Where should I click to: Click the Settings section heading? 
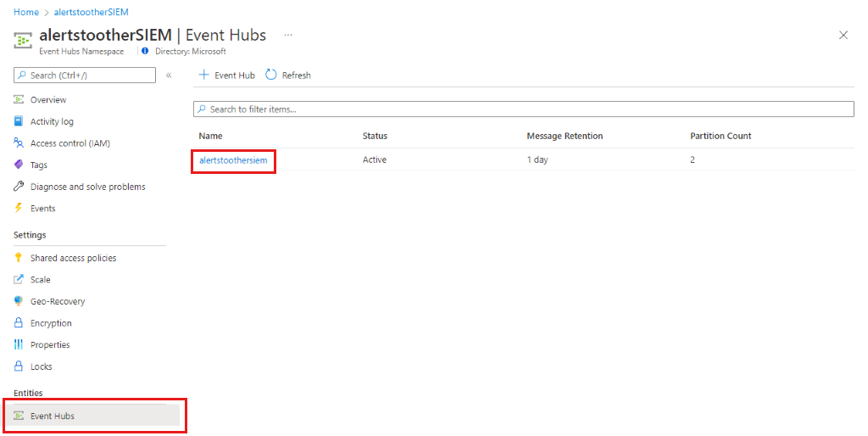click(30, 235)
